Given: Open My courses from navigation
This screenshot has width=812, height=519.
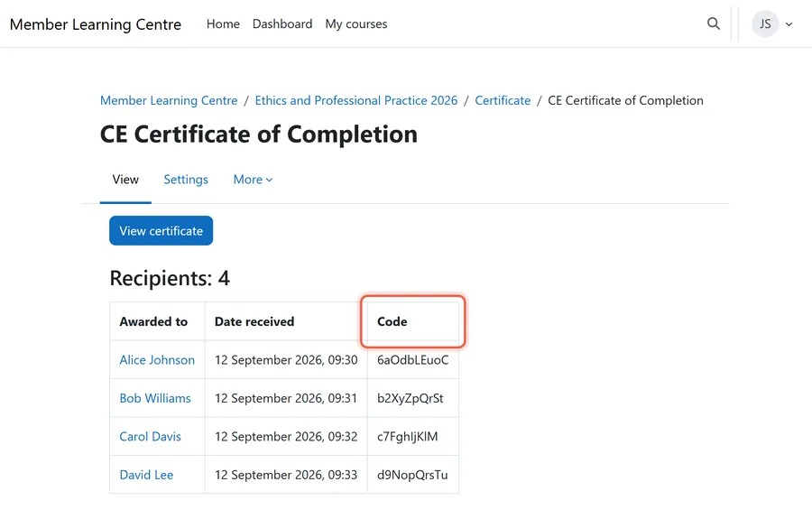Looking at the screenshot, I should 356,23.
